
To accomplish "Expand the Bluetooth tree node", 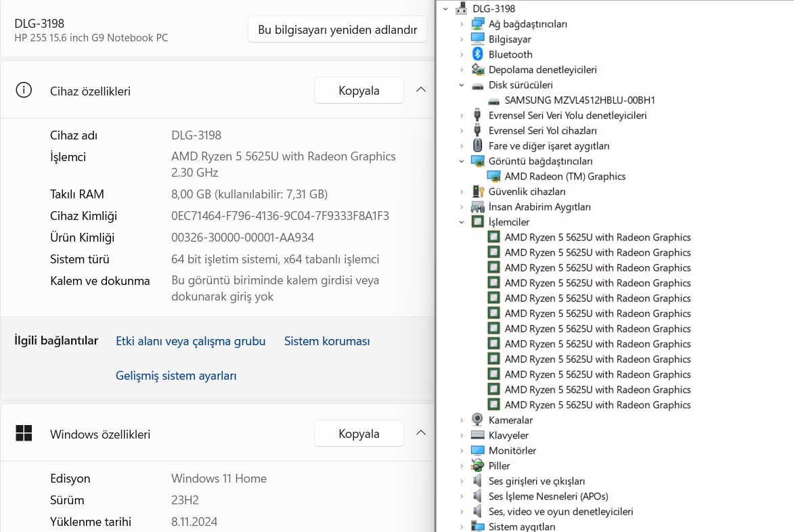I will click(462, 54).
